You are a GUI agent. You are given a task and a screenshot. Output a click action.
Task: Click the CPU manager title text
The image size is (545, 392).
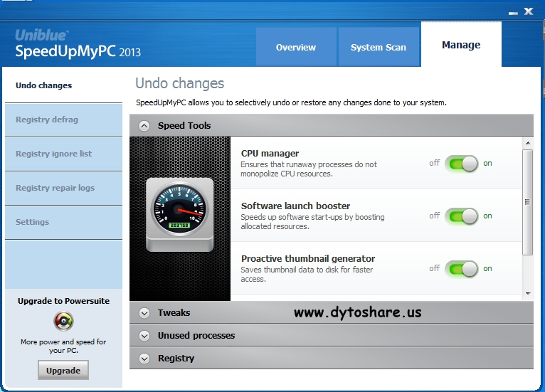coord(270,153)
